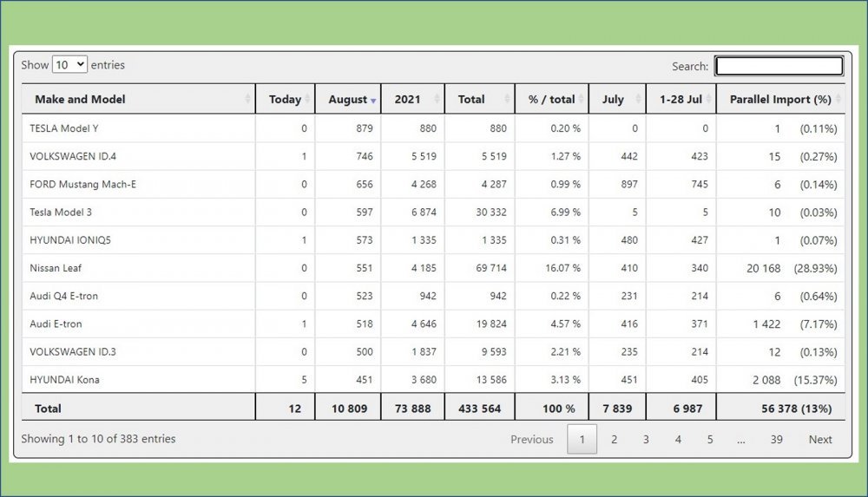Click footer grand total 433 564
868x497 pixels.
click(x=479, y=409)
